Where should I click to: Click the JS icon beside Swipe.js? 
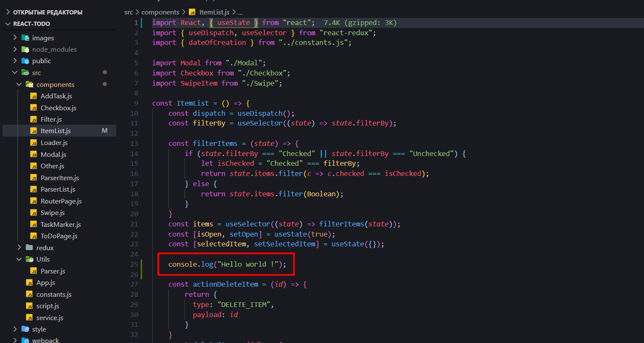click(x=33, y=213)
